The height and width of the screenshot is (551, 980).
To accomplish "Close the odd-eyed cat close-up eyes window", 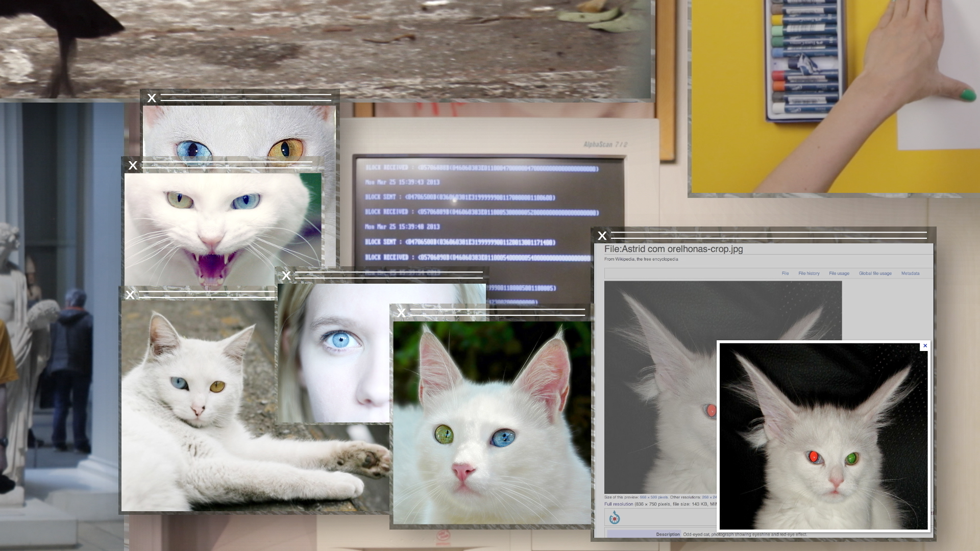I will coord(151,98).
